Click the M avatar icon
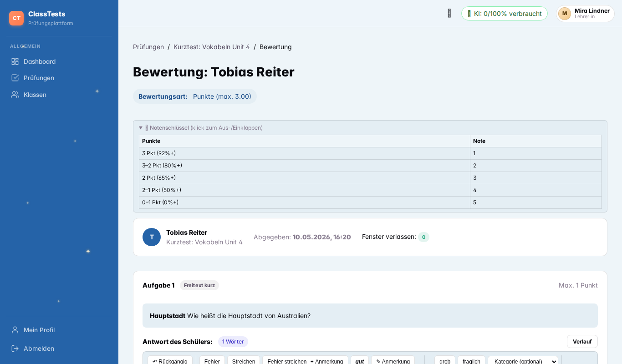Screen dimensions: 622x364 coord(565,14)
